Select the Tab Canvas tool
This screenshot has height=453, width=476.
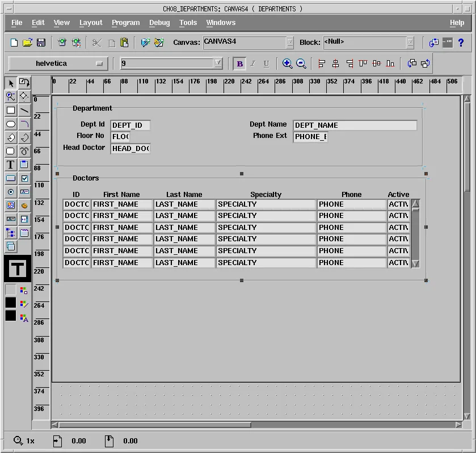[24, 233]
